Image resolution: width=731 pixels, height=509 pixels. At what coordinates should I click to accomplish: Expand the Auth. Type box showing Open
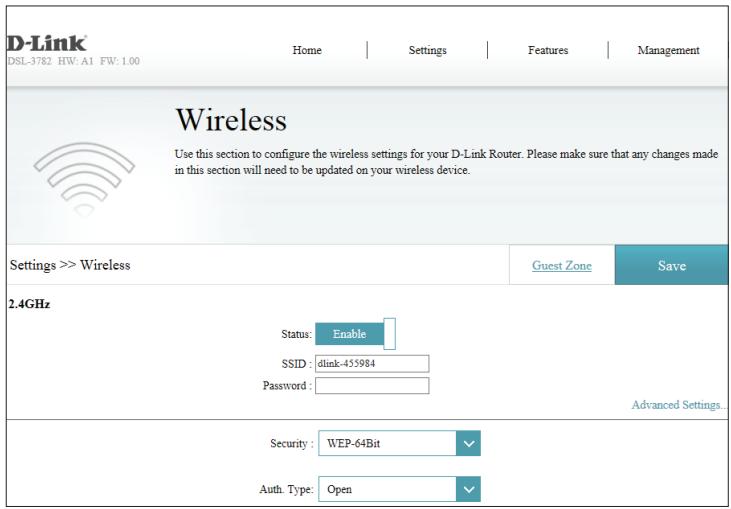(386, 489)
